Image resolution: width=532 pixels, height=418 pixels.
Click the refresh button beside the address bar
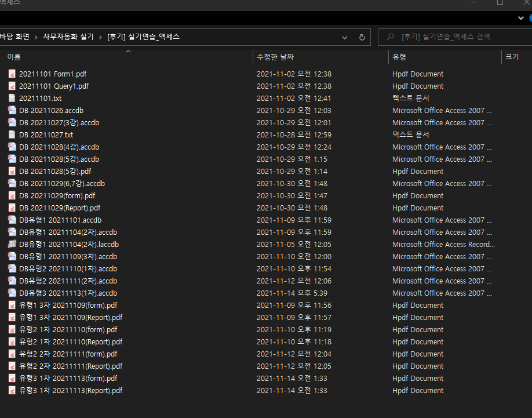point(362,37)
